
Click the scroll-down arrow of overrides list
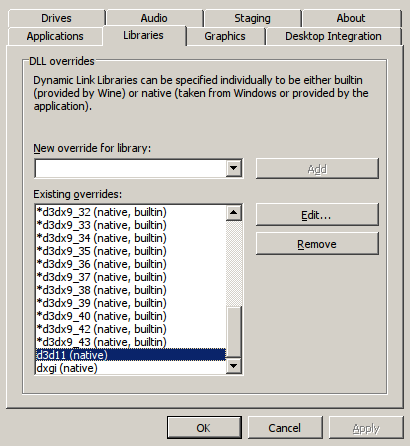[234, 366]
